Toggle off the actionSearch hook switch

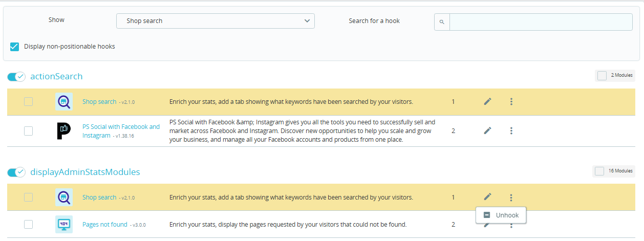16,77
